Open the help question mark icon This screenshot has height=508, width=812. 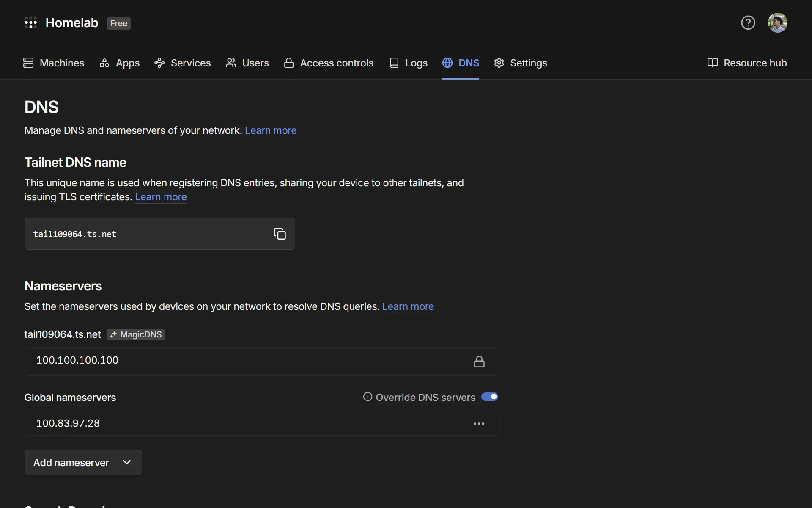pos(748,23)
